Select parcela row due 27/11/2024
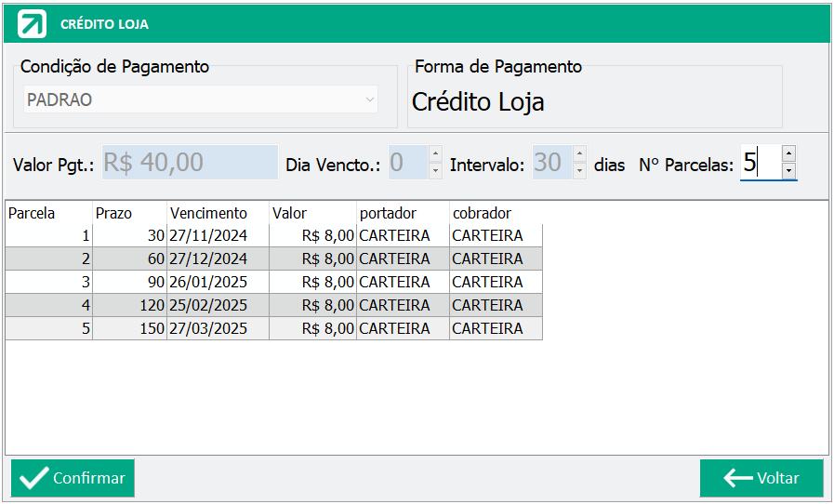 [274, 235]
